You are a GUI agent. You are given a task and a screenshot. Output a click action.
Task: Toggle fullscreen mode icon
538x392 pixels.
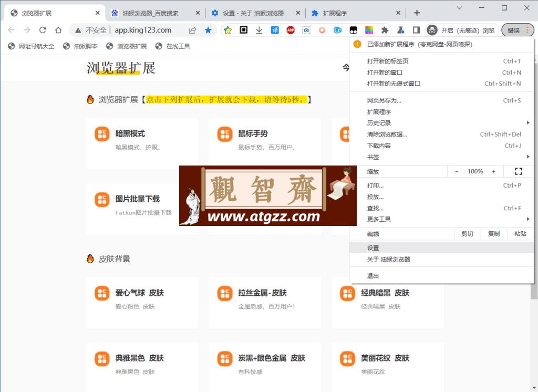(x=519, y=171)
